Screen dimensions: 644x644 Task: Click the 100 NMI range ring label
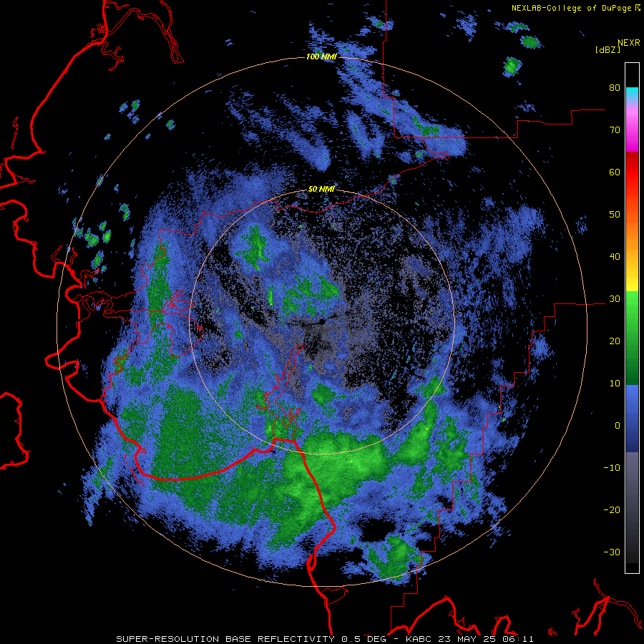point(321,57)
